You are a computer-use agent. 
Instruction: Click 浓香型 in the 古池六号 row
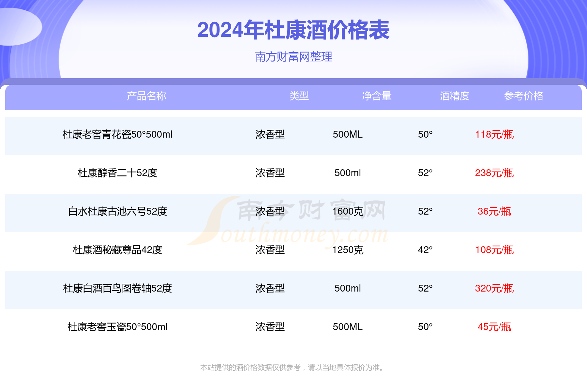(270, 211)
